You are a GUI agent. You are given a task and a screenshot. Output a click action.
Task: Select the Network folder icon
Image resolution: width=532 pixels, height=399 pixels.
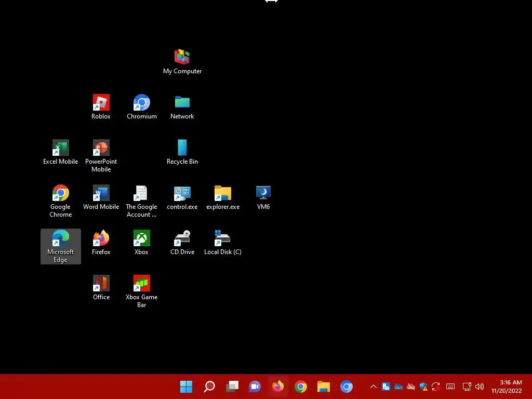pyautogui.click(x=182, y=107)
